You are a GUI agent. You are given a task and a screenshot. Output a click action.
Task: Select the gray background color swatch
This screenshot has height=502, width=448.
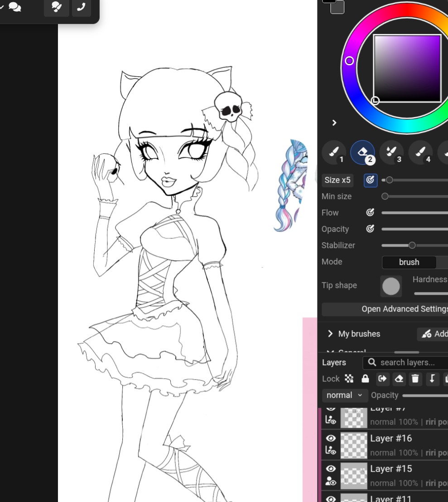pyautogui.click(x=337, y=7)
